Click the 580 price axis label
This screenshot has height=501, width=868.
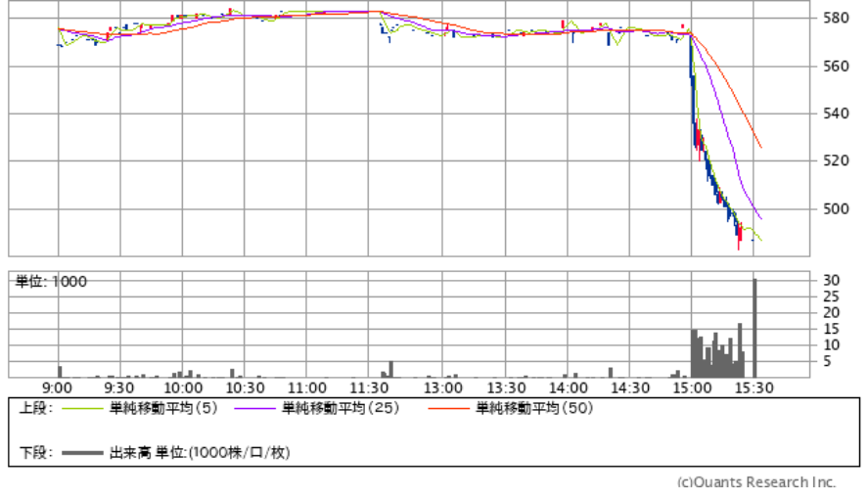tap(834, 19)
